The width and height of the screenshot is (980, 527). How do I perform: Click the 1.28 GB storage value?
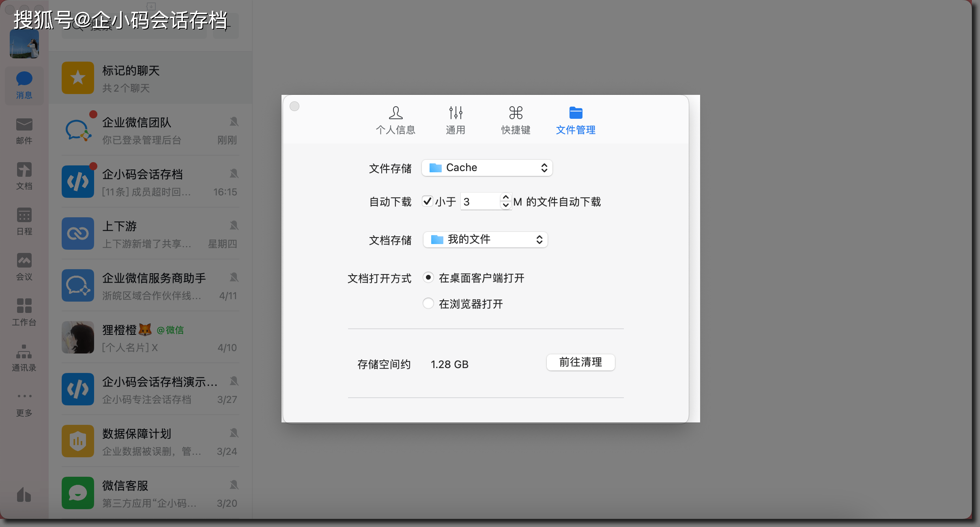(x=449, y=364)
